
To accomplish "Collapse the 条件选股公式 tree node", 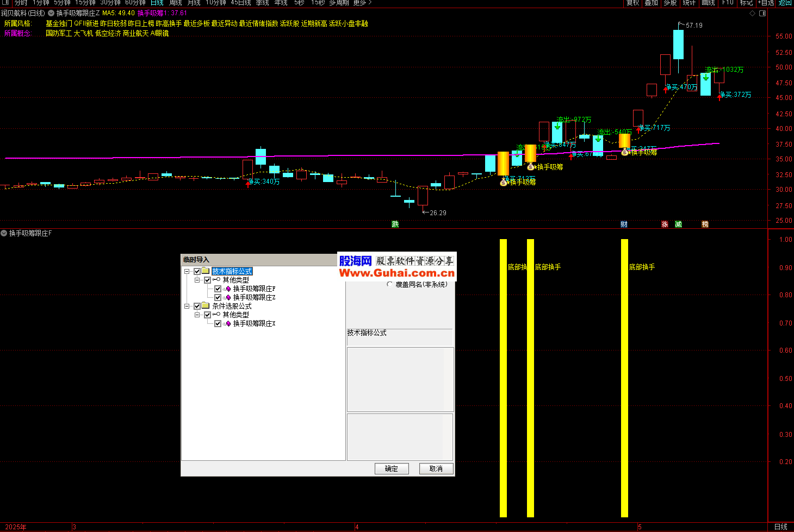I will (187, 306).
